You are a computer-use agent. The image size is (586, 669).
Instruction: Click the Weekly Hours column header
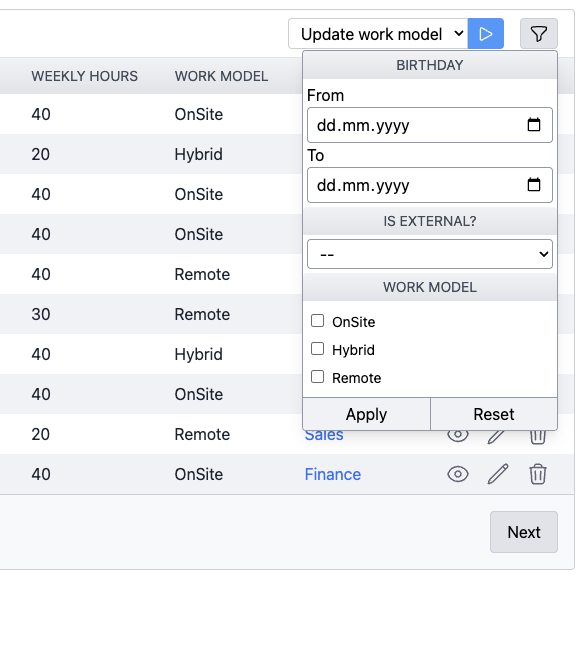click(x=85, y=76)
